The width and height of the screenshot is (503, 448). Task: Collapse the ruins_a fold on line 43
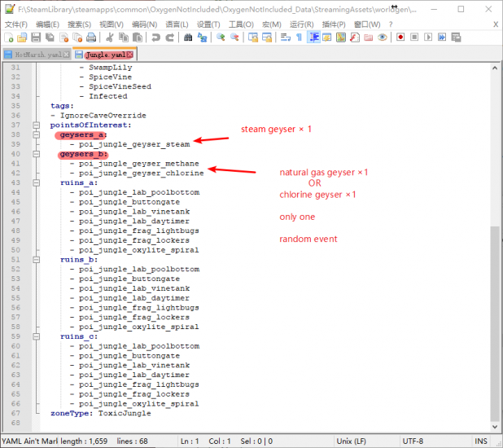(x=36, y=183)
